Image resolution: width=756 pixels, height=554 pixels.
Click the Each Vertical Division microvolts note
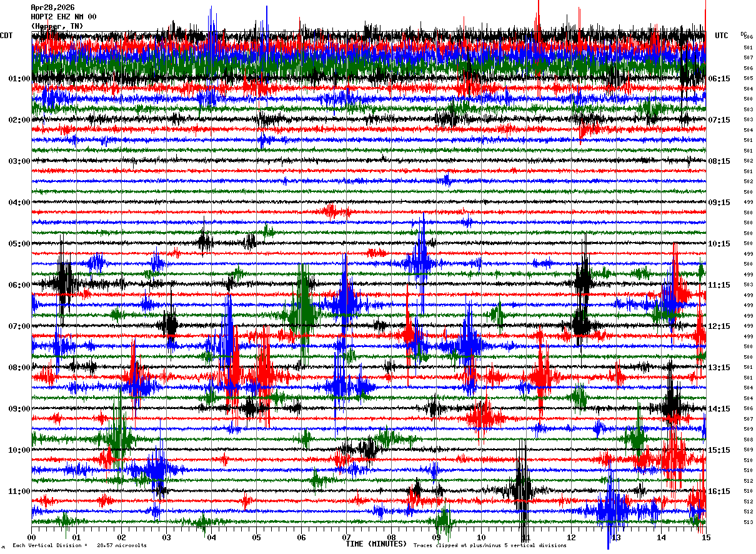(79, 545)
